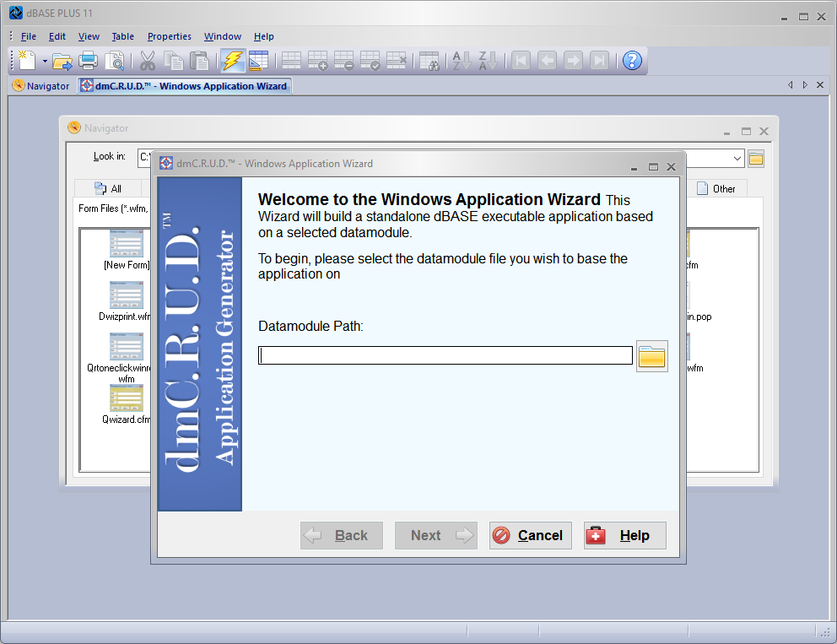Viewport: 837px width, 644px height.
Task: Click the Design mode toolbar icon
Action: click(258, 61)
